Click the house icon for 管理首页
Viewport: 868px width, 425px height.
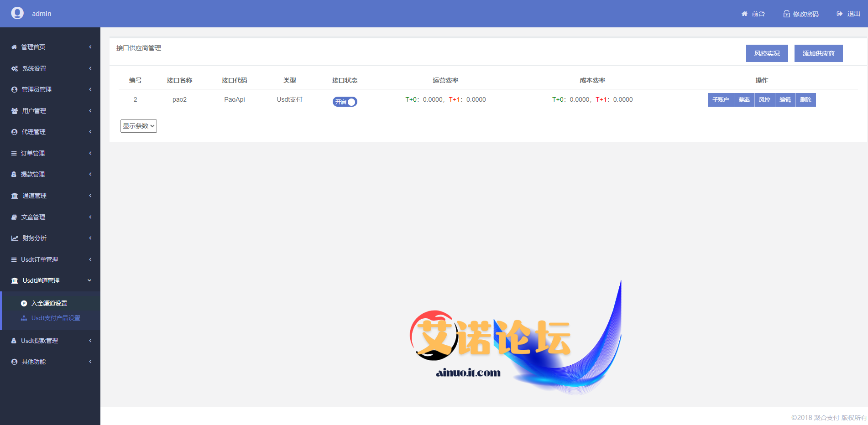pyautogui.click(x=14, y=47)
